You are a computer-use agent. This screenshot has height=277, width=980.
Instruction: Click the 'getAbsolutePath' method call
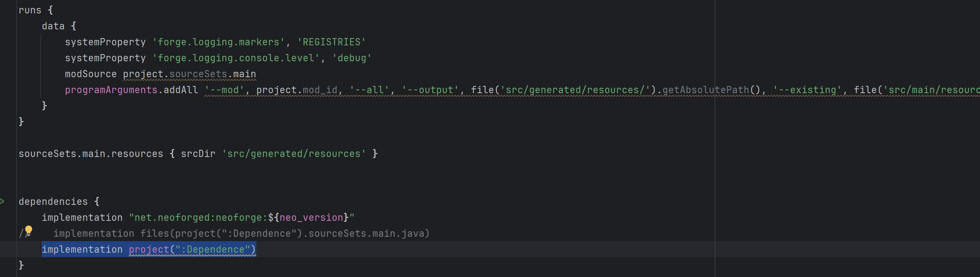tap(706, 90)
